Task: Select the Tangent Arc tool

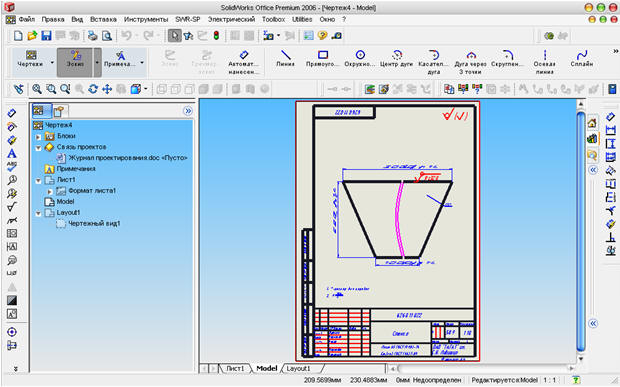Action: point(433,62)
